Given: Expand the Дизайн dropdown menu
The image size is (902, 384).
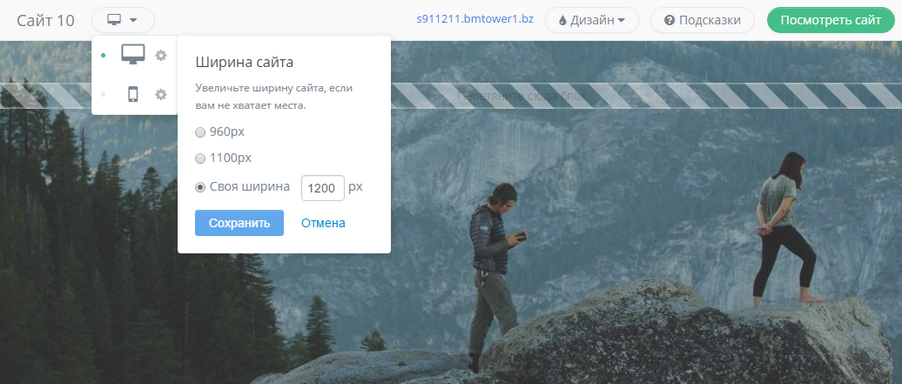Looking at the screenshot, I should [592, 20].
